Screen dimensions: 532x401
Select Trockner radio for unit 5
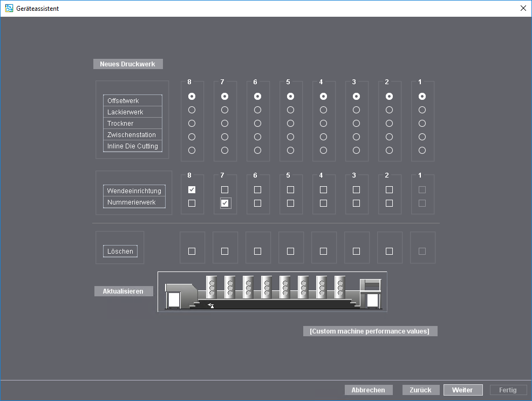290,124
